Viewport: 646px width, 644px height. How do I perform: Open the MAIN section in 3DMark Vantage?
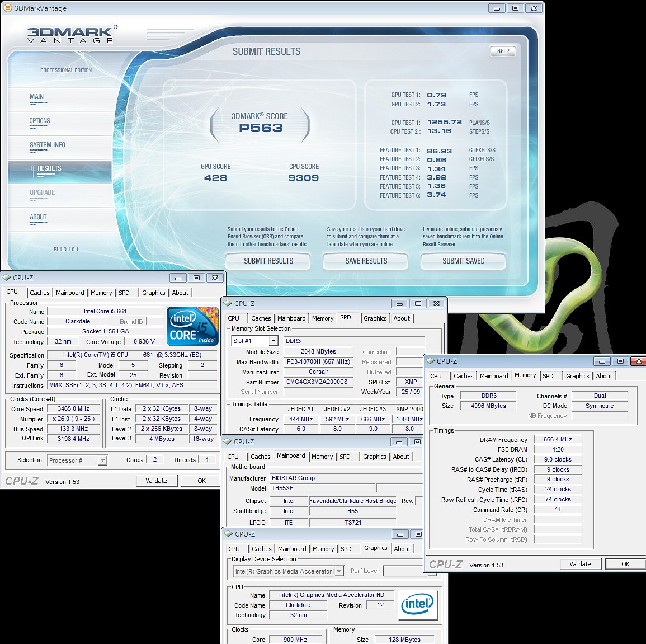pyautogui.click(x=37, y=97)
